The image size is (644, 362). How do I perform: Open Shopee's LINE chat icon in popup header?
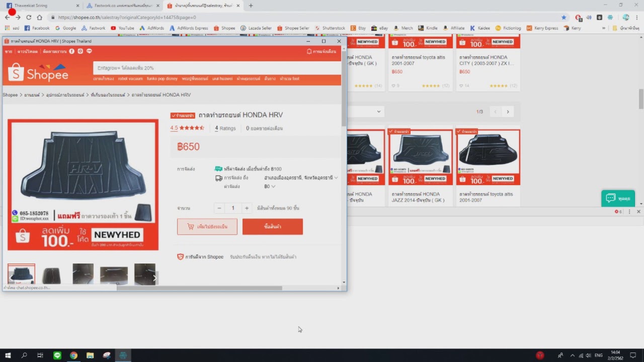click(89, 51)
